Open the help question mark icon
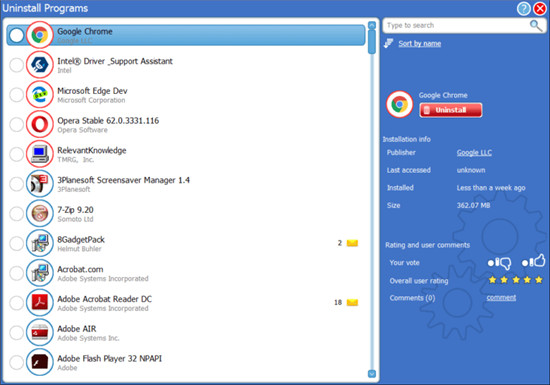550x385 pixels. click(x=523, y=8)
